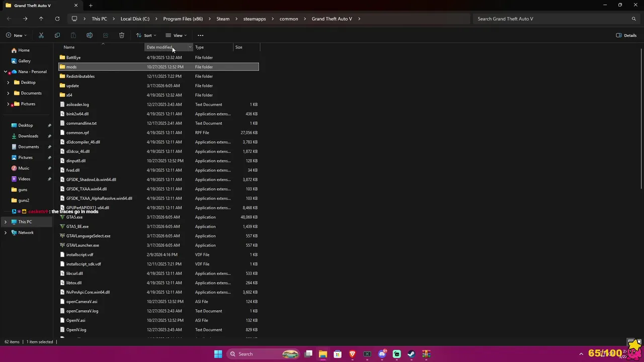The width and height of the screenshot is (644, 362).
Task: Select dinput8.dll file
Action: pos(158,161)
